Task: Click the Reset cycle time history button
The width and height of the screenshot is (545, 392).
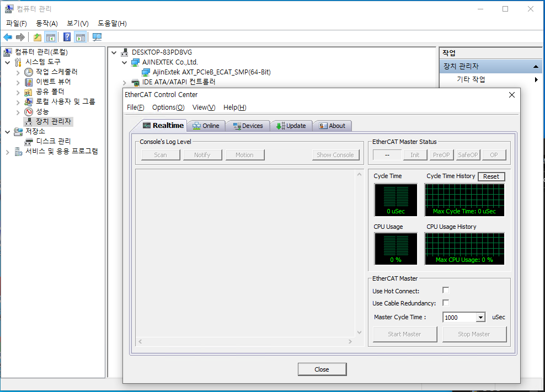Action: (491, 176)
